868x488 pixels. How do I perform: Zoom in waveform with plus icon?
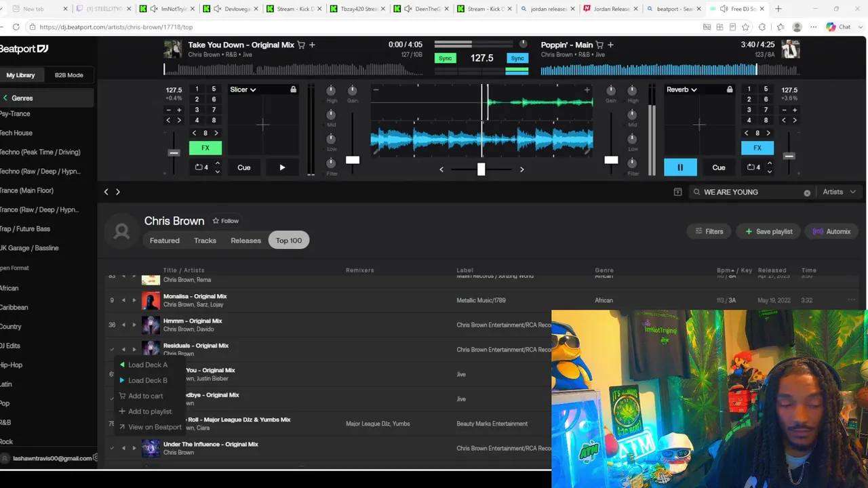click(x=587, y=89)
